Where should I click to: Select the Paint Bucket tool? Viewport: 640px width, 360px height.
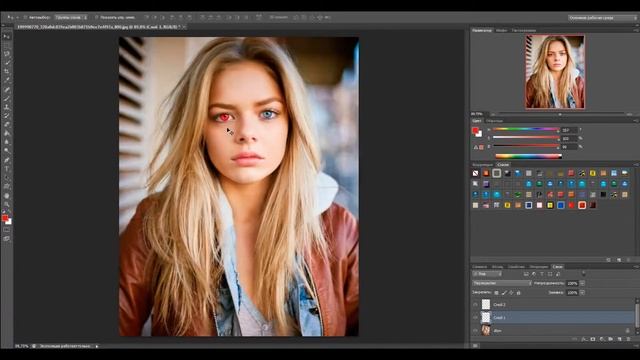(x=7, y=133)
